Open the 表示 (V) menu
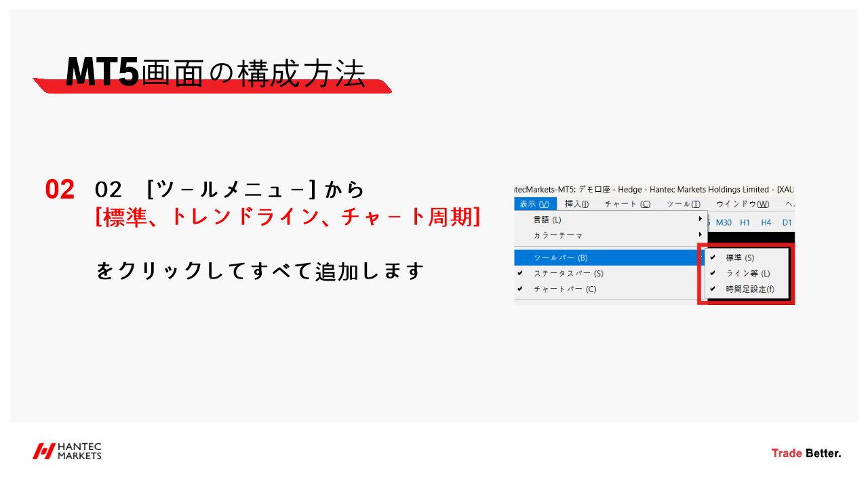868x488 pixels. 535,204
